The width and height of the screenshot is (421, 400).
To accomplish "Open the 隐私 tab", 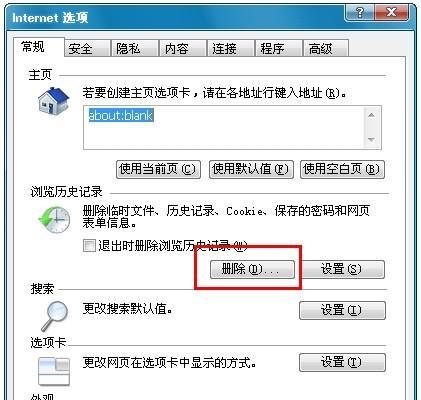I will pyautogui.click(x=135, y=49).
